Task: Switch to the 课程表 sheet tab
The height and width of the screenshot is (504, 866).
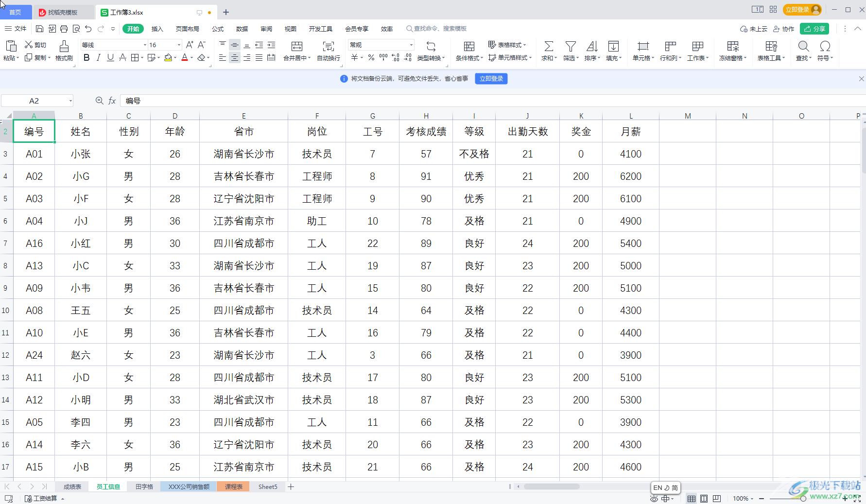Action: coord(233,487)
